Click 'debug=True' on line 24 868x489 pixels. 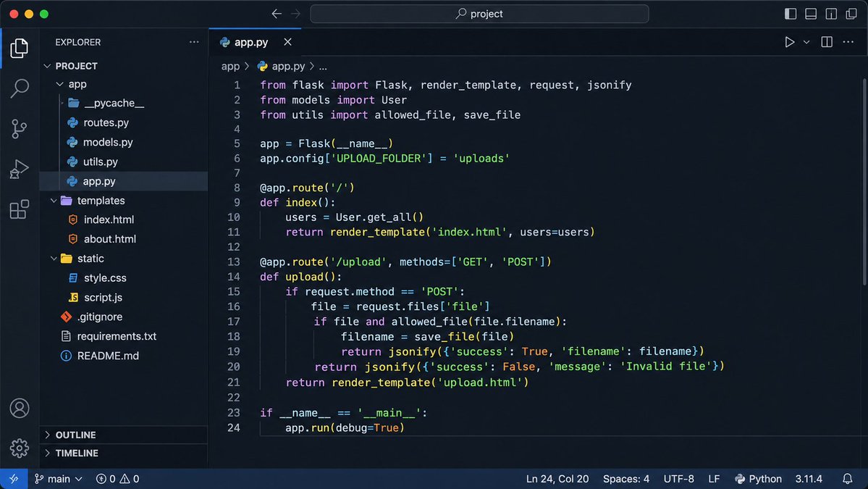coord(367,428)
